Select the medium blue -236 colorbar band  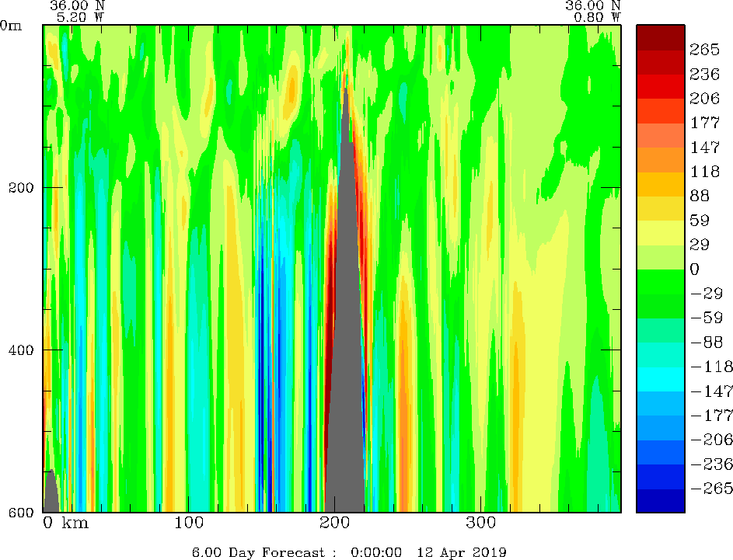pyautogui.click(x=661, y=452)
